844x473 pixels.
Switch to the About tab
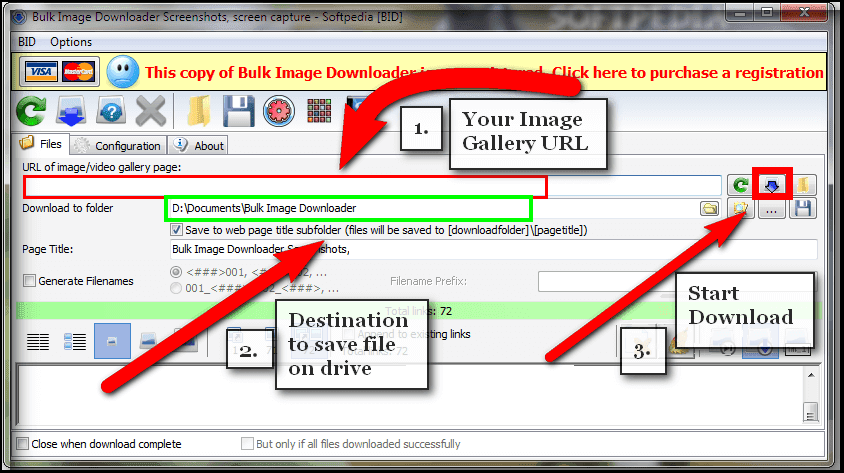tap(198, 146)
